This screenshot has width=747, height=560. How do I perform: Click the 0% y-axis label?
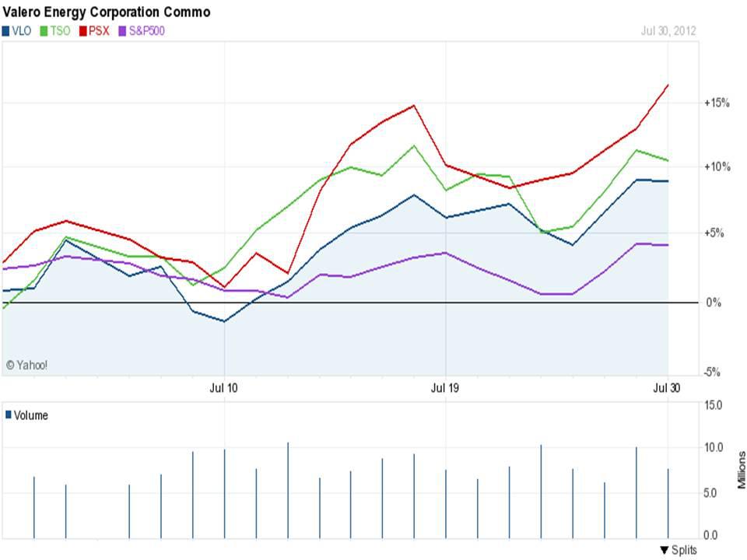point(714,303)
